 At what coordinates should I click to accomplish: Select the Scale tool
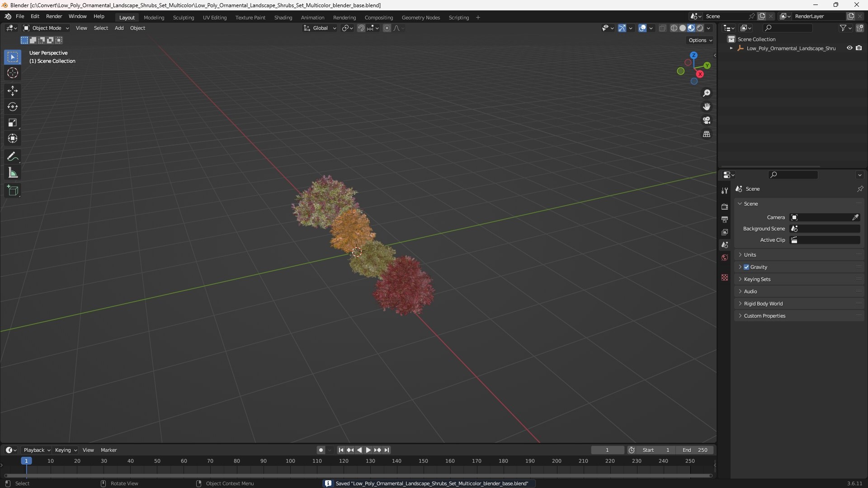coord(13,122)
